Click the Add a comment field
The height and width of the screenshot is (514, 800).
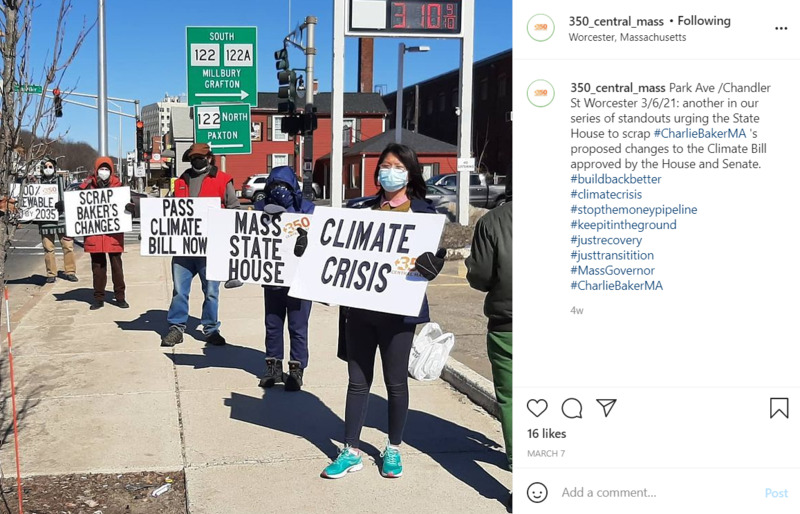658,493
